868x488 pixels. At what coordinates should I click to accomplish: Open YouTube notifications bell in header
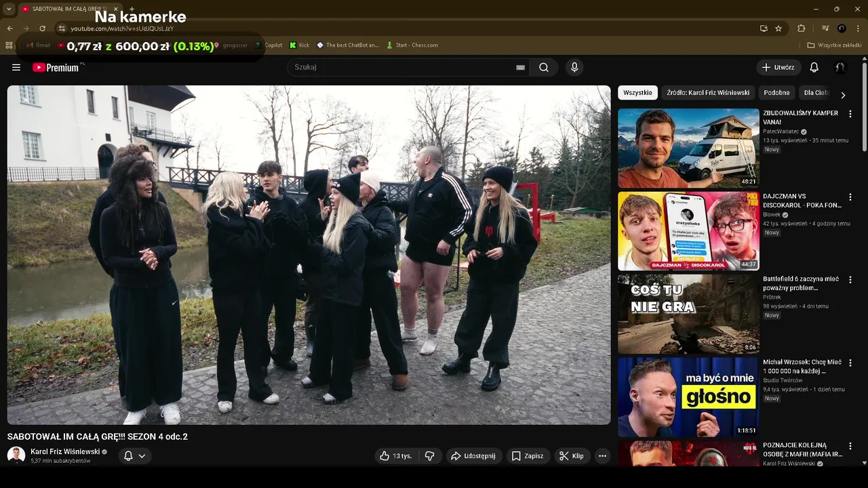tap(814, 67)
